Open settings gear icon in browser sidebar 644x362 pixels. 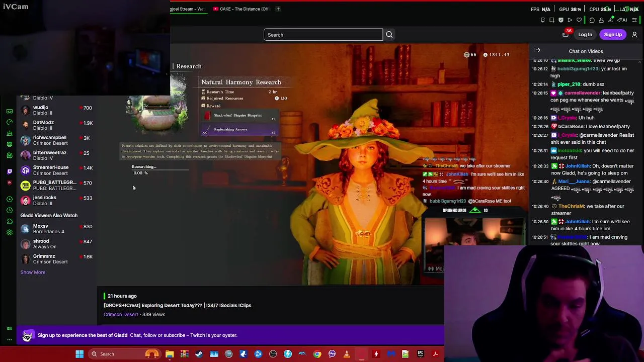tap(10, 232)
